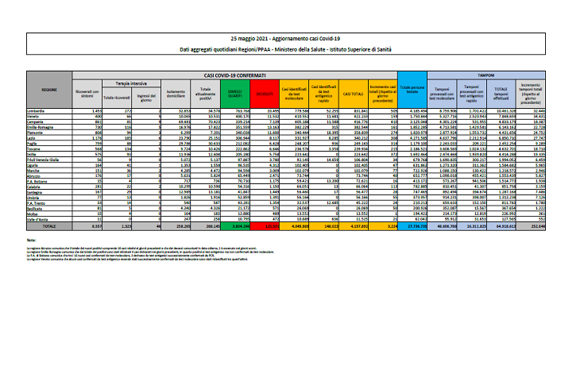The width and height of the screenshot is (588, 381).
Task: Click the Note heading below the table
Action: pos(31,239)
